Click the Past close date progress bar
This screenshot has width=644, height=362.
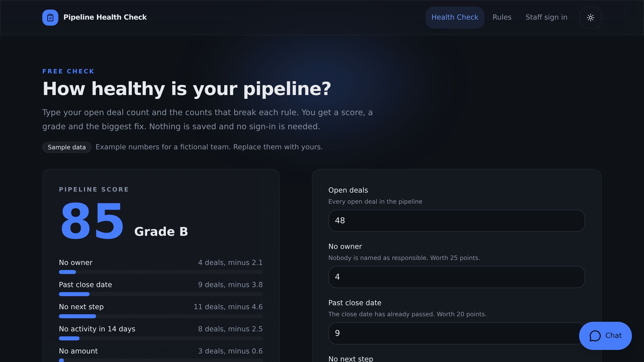(x=161, y=294)
